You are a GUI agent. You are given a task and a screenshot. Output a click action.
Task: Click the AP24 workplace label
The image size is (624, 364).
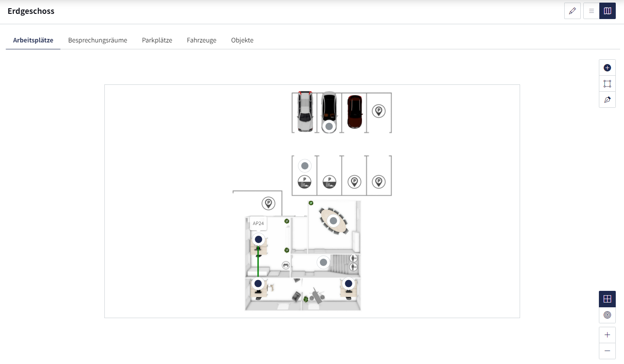point(259,223)
